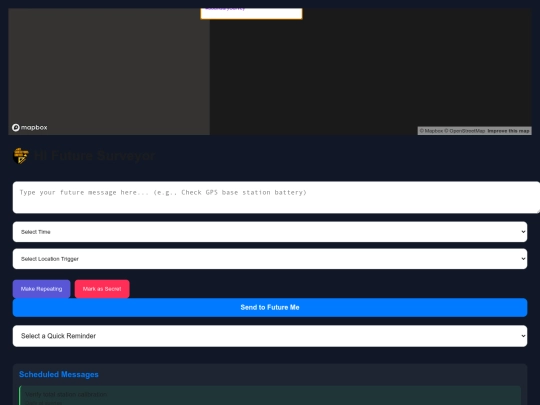Click into the future message text area

tap(276, 197)
